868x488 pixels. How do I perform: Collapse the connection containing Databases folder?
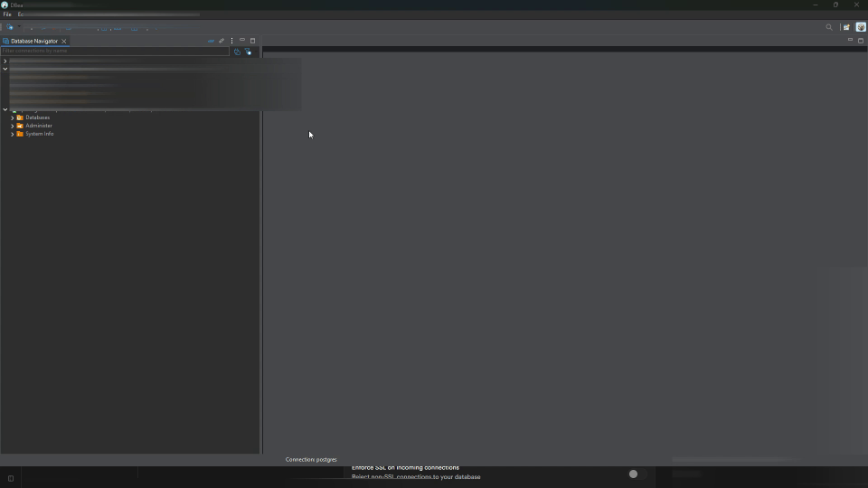5,109
